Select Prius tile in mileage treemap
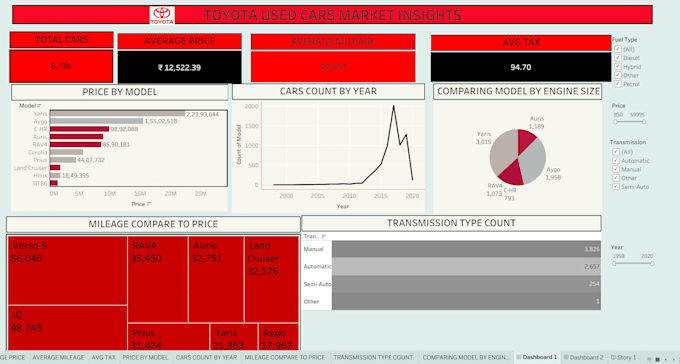680x364 pixels. (x=169, y=337)
